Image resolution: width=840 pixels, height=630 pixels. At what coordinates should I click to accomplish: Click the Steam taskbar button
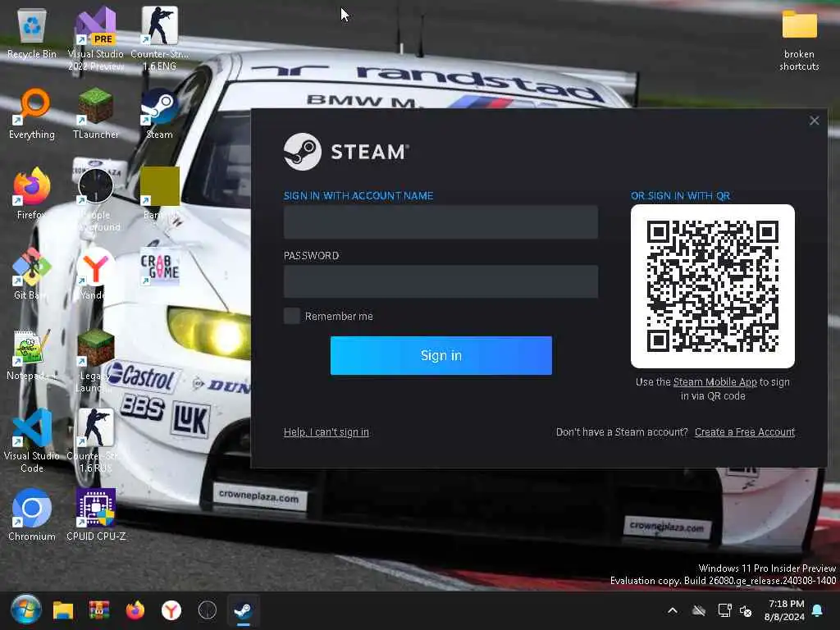tap(243, 610)
